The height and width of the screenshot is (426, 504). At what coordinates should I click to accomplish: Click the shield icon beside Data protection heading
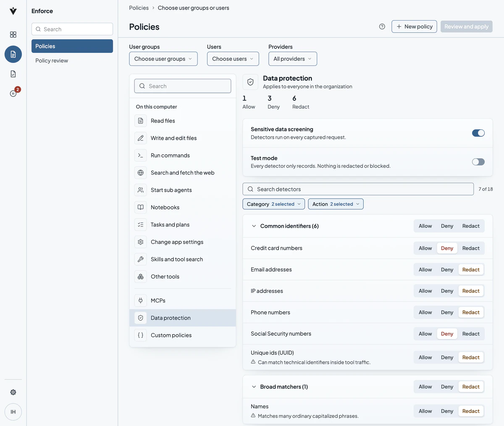coord(250,82)
